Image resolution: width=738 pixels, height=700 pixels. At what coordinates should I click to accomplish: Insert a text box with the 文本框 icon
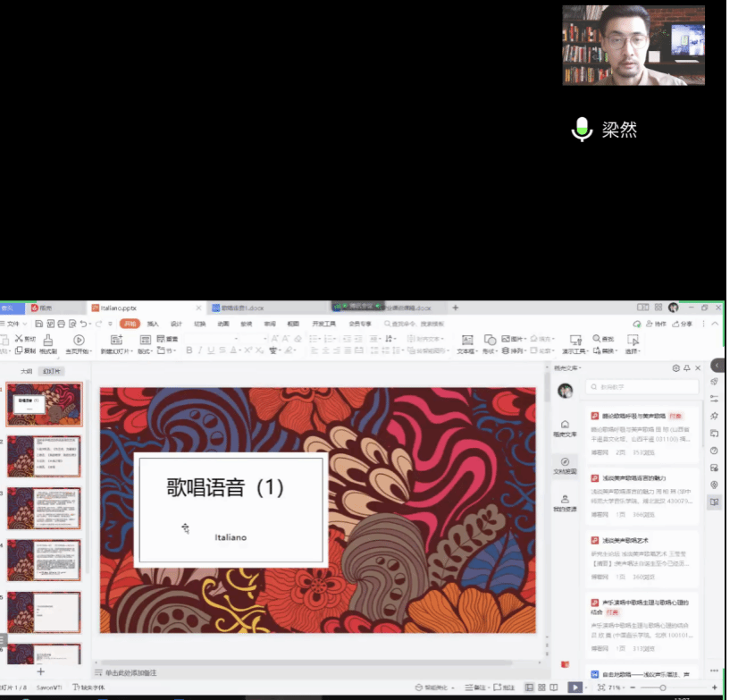click(465, 340)
